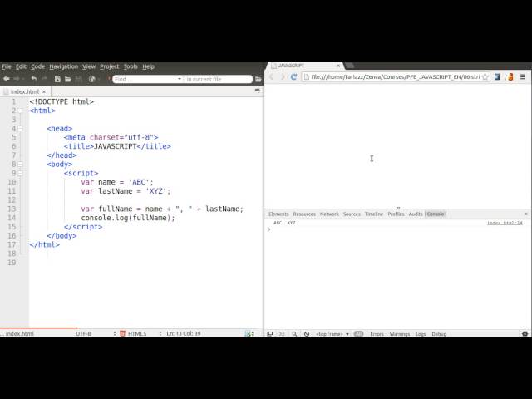Create a new file in Komodo
The width and height of the screenshot is (532, 399).
click(57, 79)
